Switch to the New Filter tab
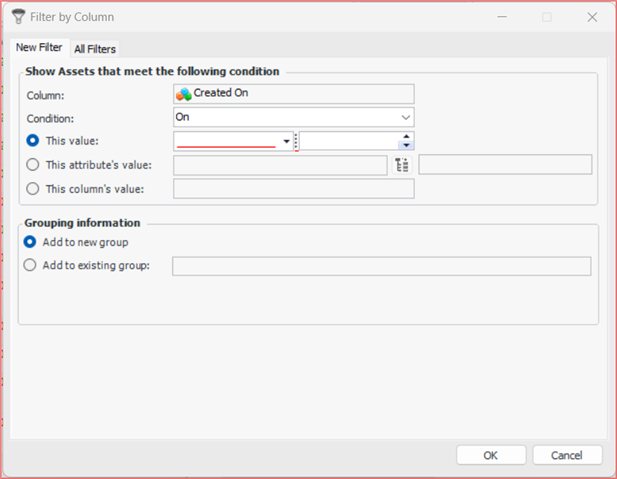617x479 pixels. click(39, 48)
